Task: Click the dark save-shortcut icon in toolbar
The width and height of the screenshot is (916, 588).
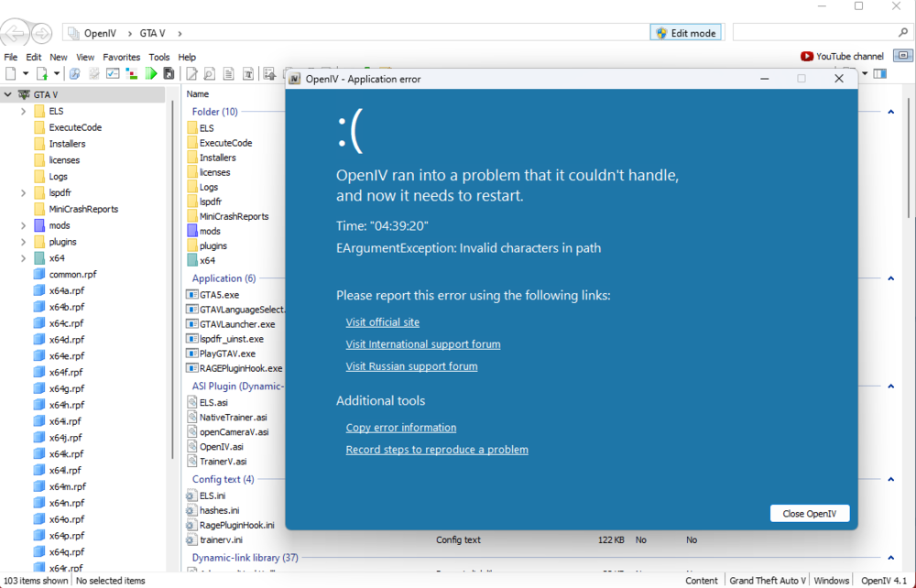Action: coord(169,73)
